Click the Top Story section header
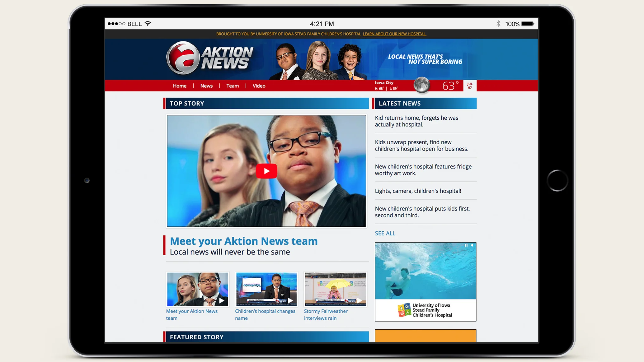The width and height of the screenshot is (644, 362). point(266,104)
